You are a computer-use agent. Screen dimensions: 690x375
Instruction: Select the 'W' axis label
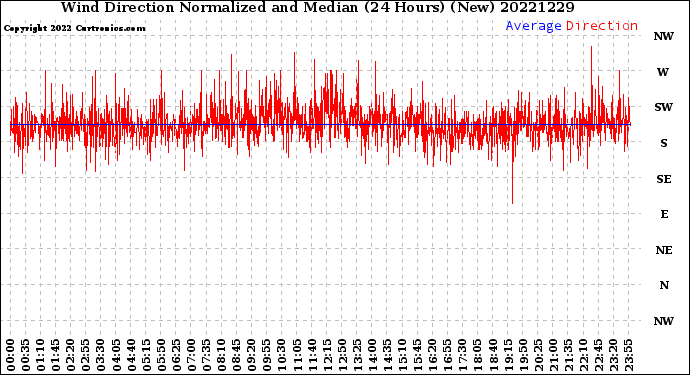pyautogui.click(x=663, y=72)
